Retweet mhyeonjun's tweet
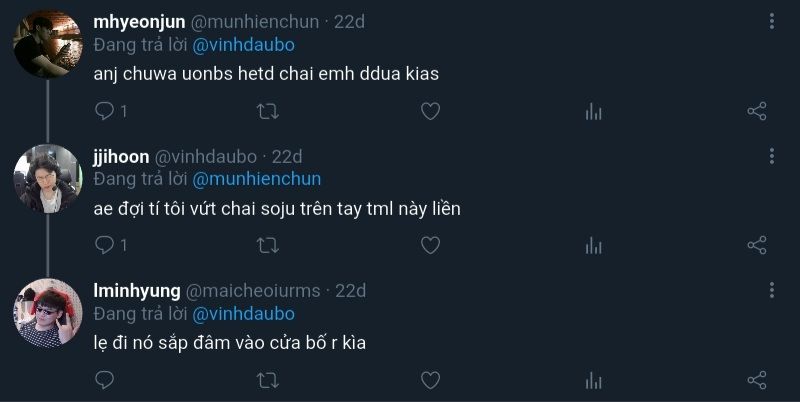800x402 pixels. point(268,111)
